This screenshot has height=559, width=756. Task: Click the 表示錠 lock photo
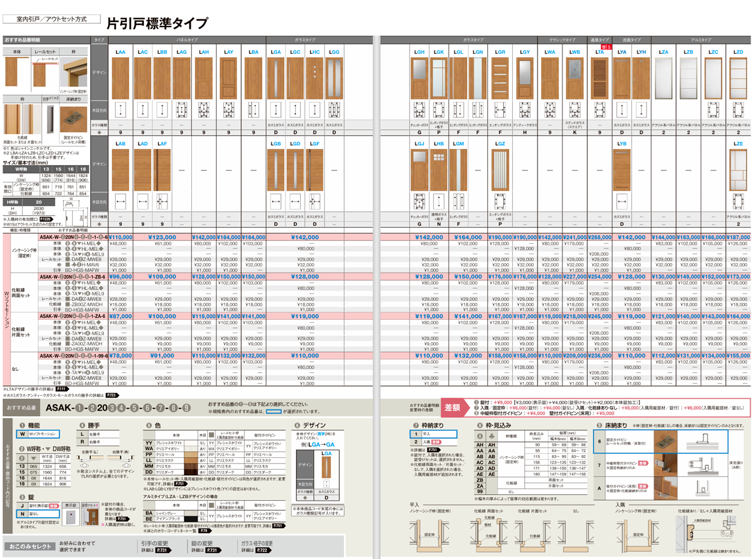click(x=71, y=517)
